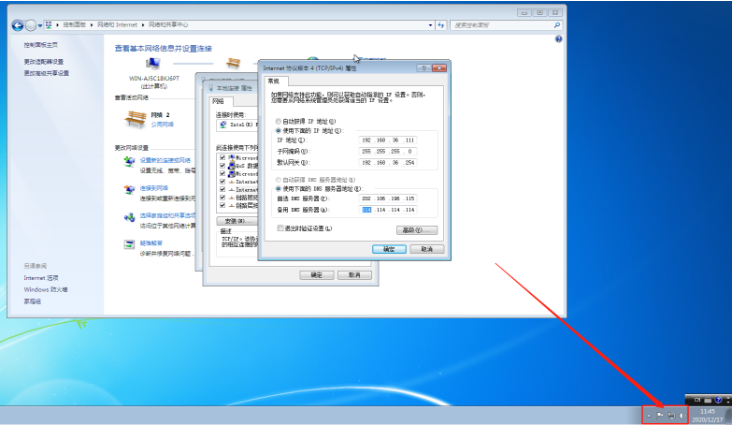The height and width of the screenshot is (428, 735).
Task: Click the connect to a network icon
Action: point(129,189)
